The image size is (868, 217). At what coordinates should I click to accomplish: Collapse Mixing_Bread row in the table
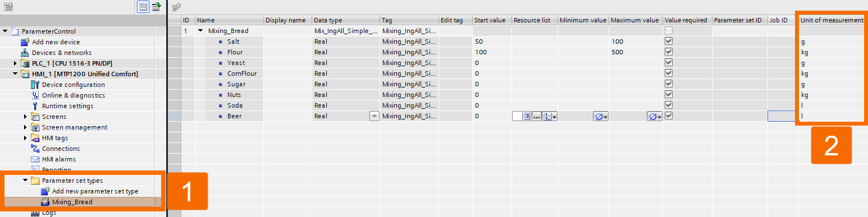pyautogui.click(x=201, y=31)
